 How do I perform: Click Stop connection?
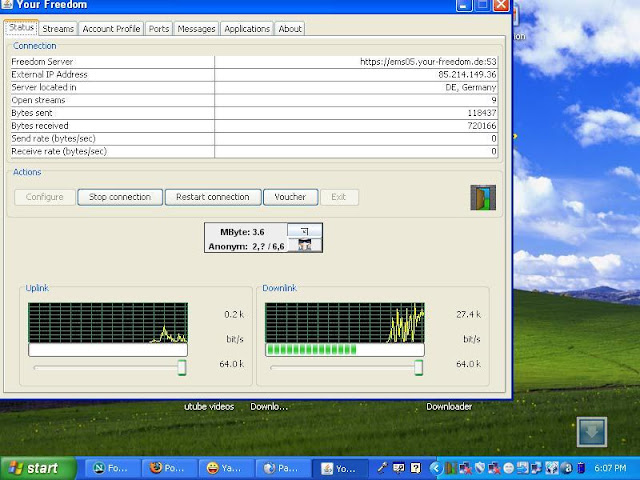120,197
